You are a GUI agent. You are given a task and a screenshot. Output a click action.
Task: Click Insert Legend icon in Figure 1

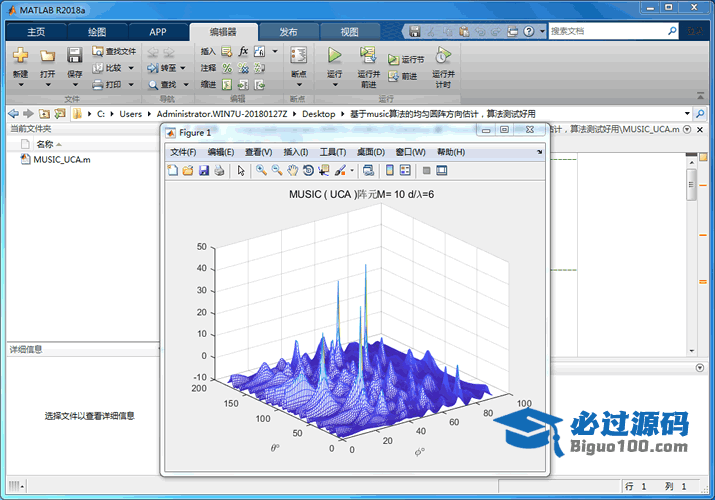pos(405,170)
